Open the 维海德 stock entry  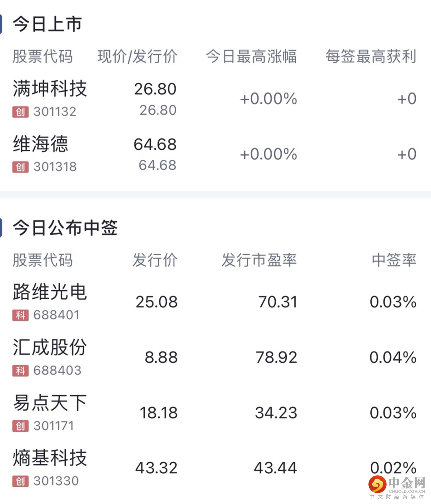pos(41,144)
